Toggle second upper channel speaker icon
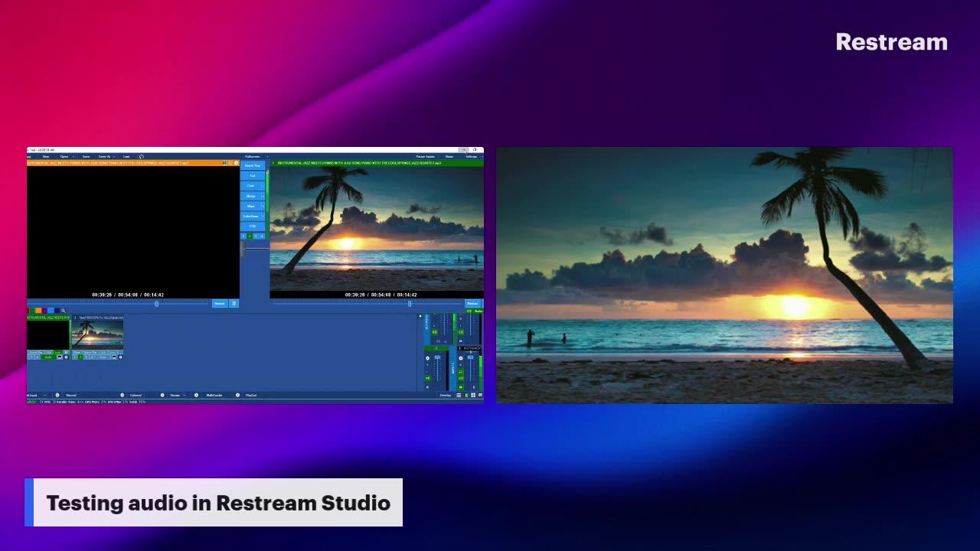The image size is (980, 551). tap(461, 332)
